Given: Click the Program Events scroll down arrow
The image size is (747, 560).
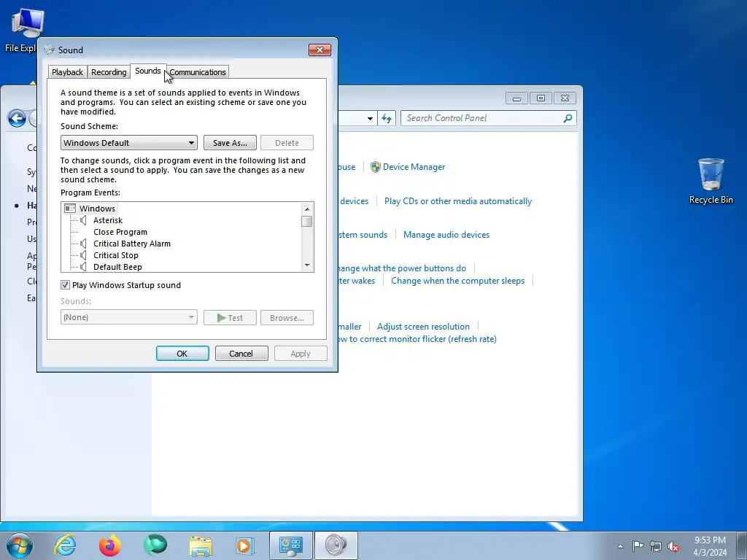Looking at the screenshot, I should click(x=307, y=265).
